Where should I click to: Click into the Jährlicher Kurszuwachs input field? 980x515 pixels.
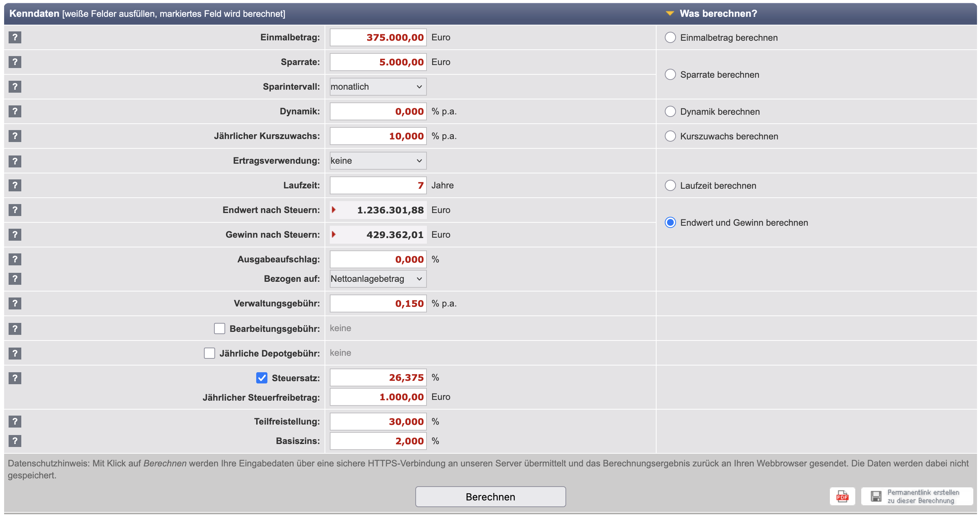pos(378,136)
